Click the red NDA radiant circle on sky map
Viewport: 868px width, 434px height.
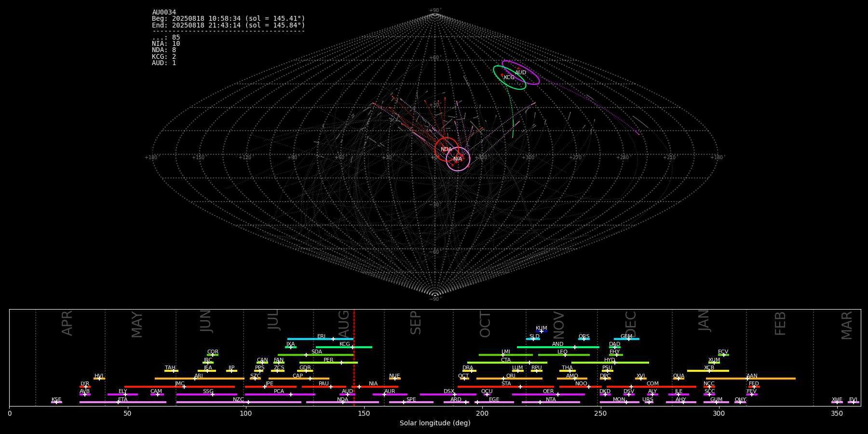point(447,149)
